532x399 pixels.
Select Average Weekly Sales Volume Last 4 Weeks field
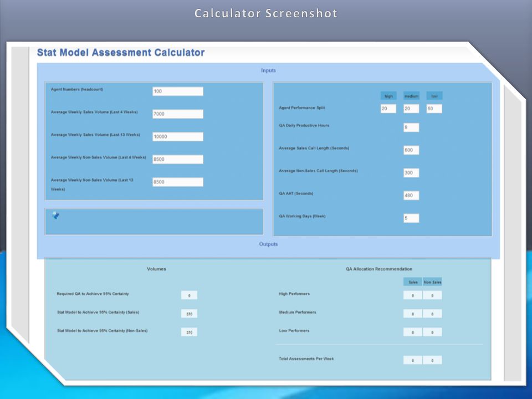click(x=178, y=114)
